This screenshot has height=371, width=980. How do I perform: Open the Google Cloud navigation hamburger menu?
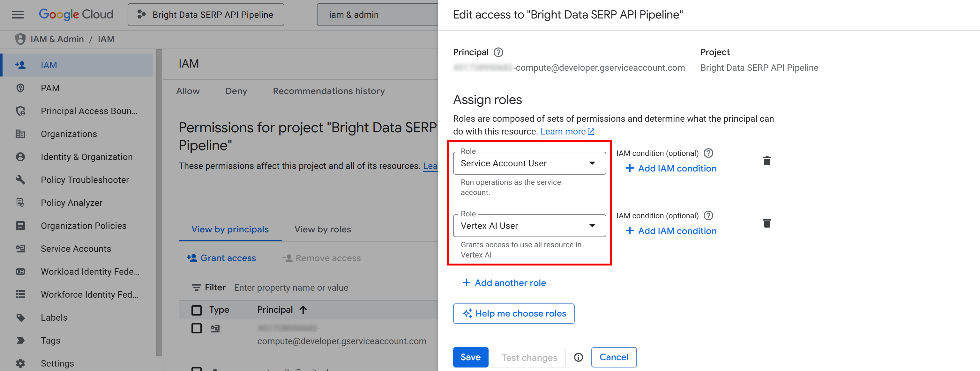[x=18, y=14]
